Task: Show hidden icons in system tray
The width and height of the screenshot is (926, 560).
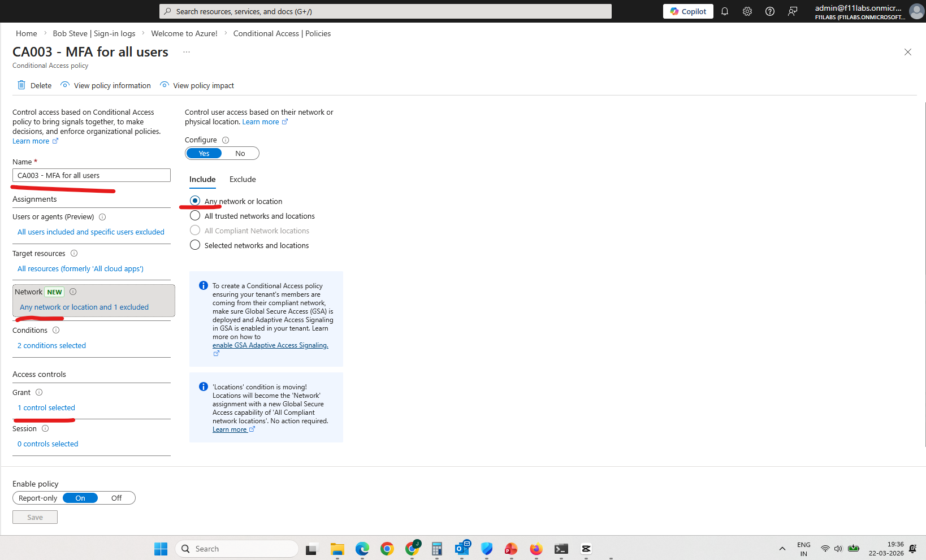Action: click(782, 549)
